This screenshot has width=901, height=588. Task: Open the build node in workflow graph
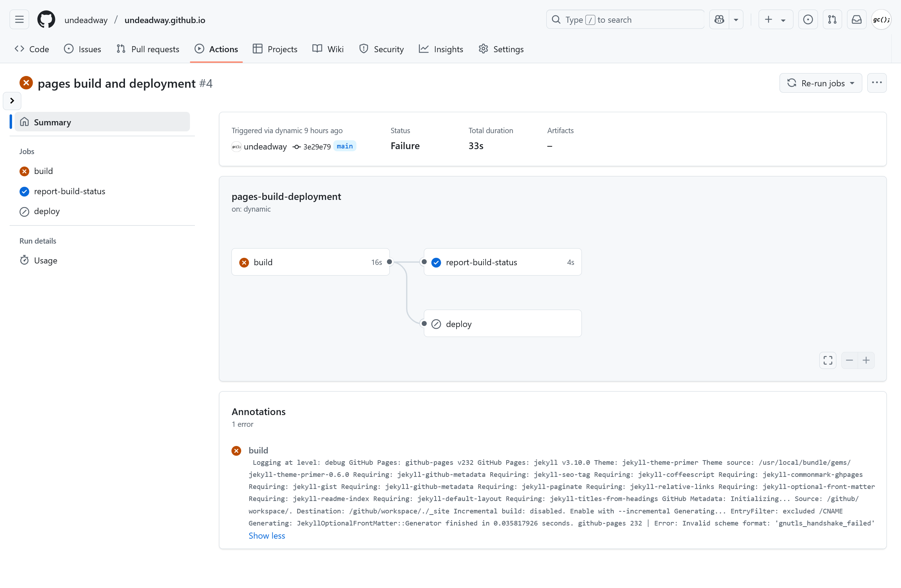[310, 262]
